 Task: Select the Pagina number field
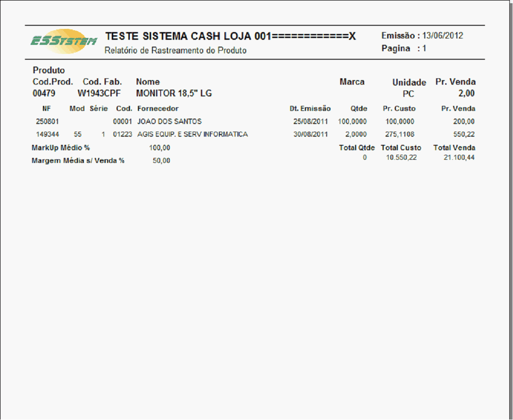click(x=424, y=48)
